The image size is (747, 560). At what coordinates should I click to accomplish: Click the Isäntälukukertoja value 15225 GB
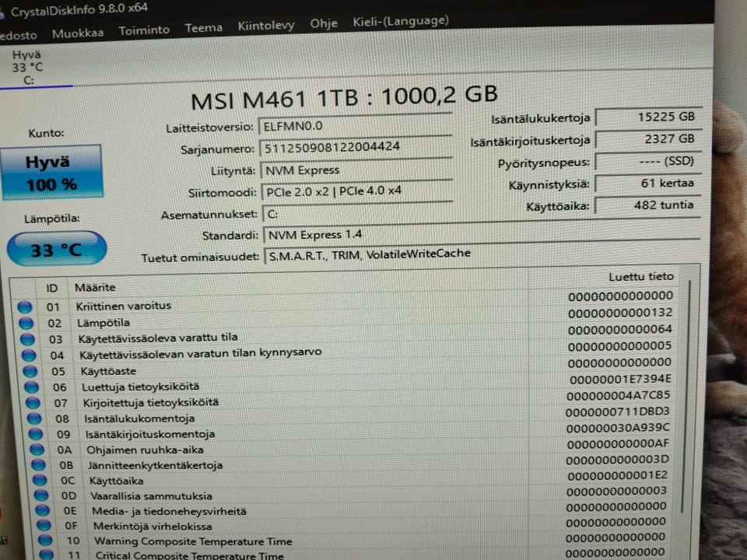[648, 117]
